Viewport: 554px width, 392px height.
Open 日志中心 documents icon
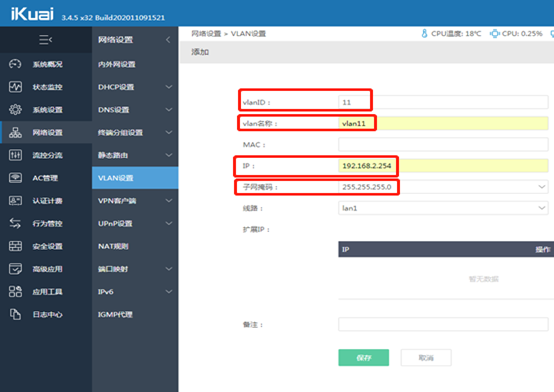[x=15, y=314]
